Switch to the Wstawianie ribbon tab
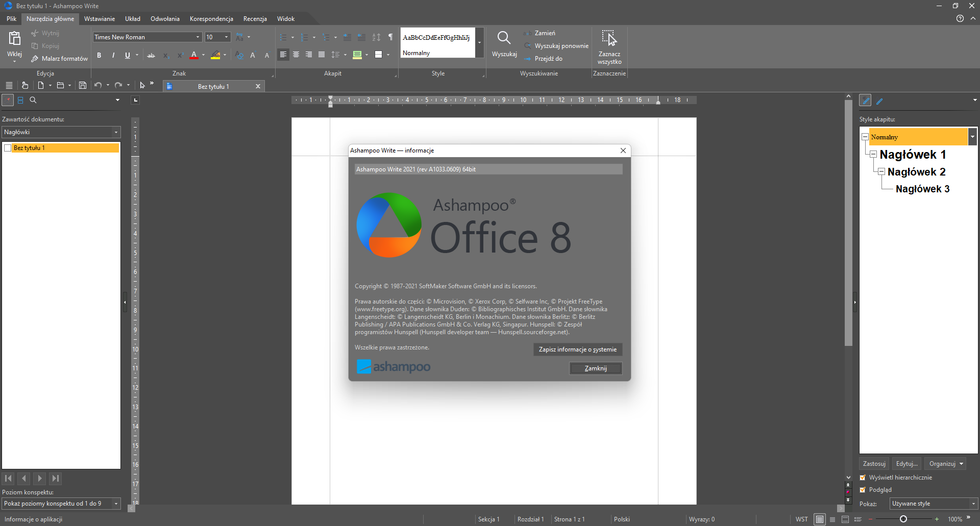The height and width of the screenshot is (526, 980). (100, 19)
